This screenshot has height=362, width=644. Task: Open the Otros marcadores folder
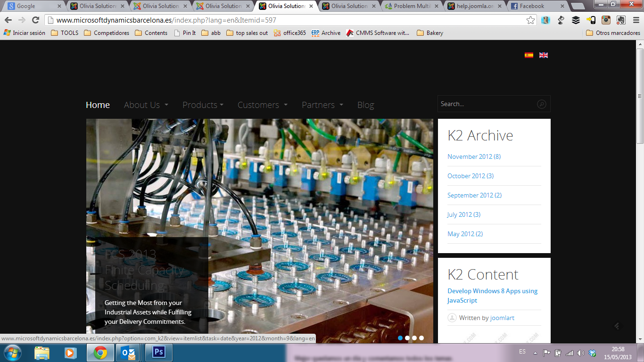(613, 33)
